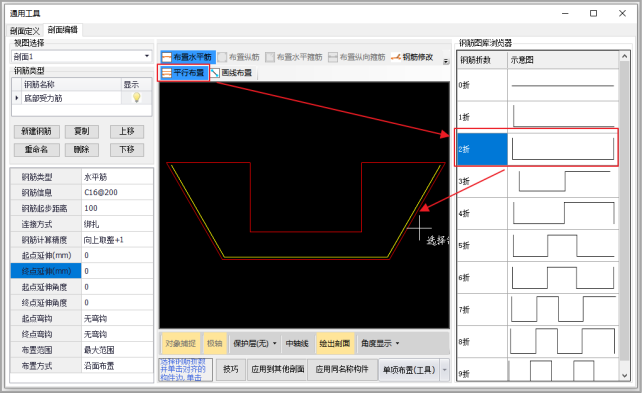This screenshot has height=394, width=642.
Task: Select the 布置水平筋 tool icon
Action: (167, 57)
